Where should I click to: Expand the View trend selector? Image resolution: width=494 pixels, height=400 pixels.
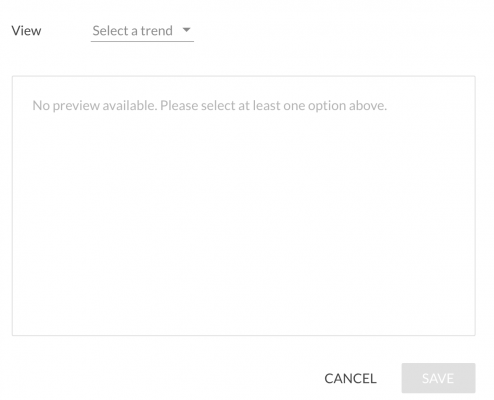coord(142,31)
